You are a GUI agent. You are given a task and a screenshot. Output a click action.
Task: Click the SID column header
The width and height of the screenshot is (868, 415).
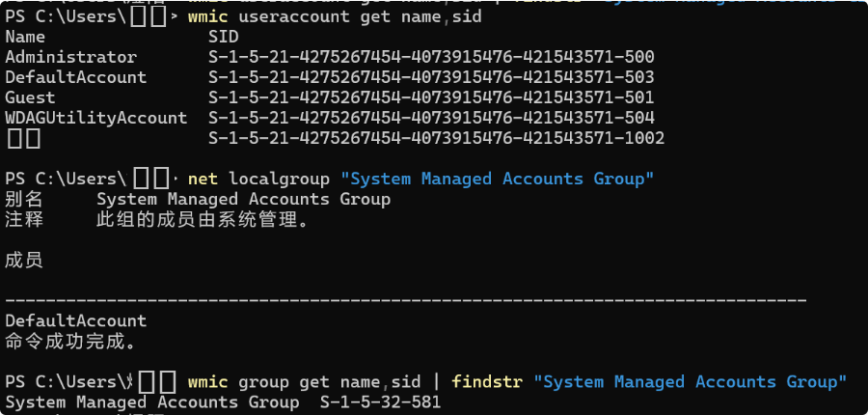tap(224, 37)
